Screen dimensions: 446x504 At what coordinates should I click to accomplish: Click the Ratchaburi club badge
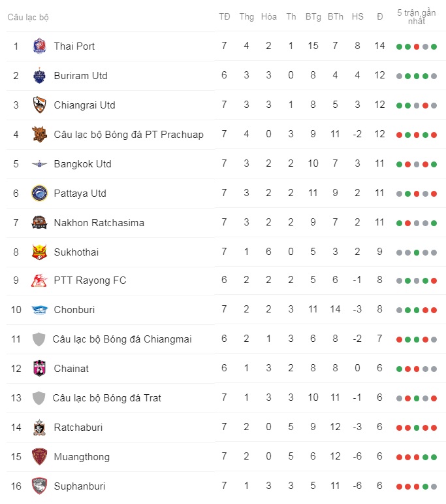pyautogui.click(x=39, y=428)
